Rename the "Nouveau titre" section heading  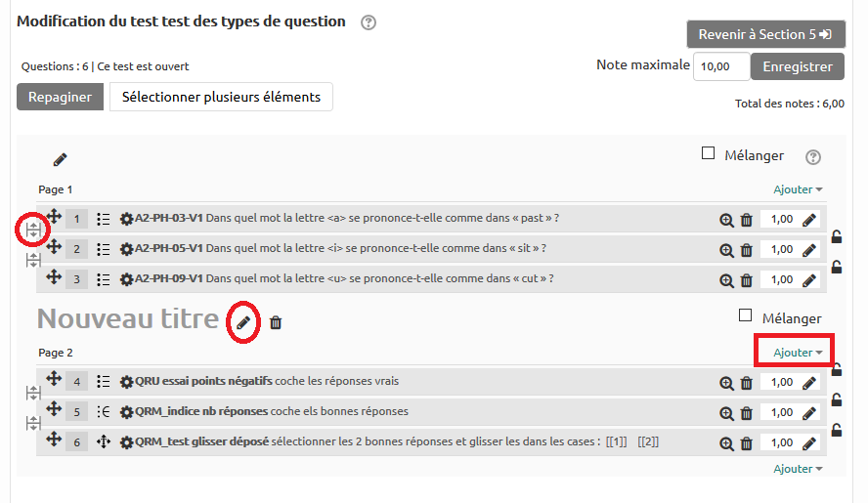[243, 322]
